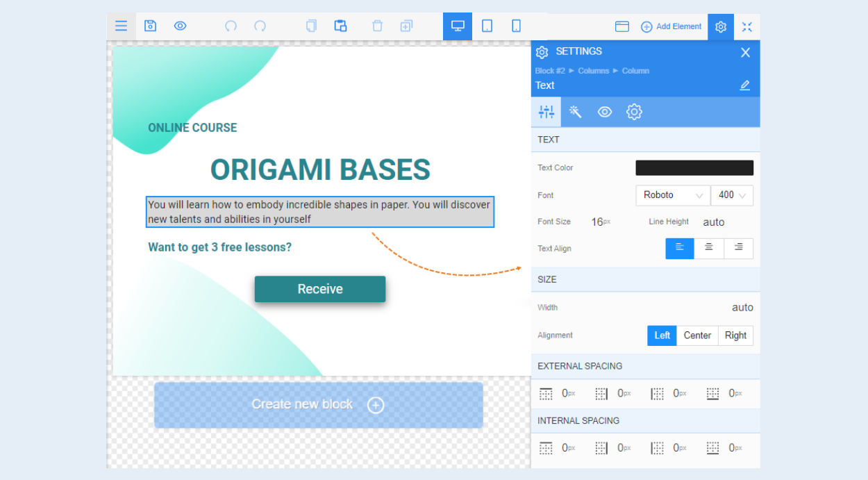Click Create new block
The height and width of the screenshot is (480, 868).
pyautogui.click(x=319, y=405)
